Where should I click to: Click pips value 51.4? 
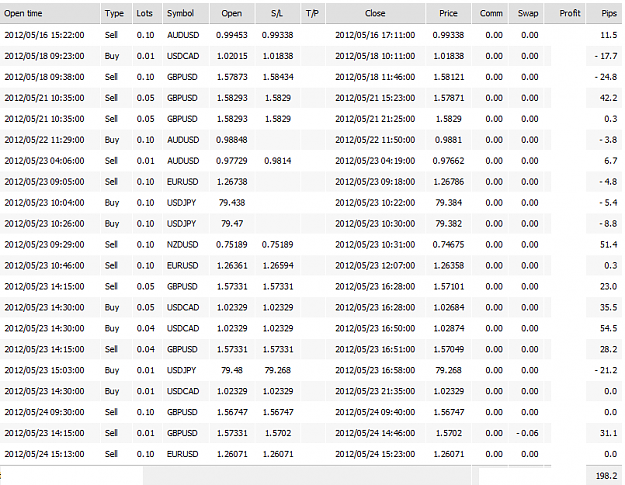tap(608, 245)
